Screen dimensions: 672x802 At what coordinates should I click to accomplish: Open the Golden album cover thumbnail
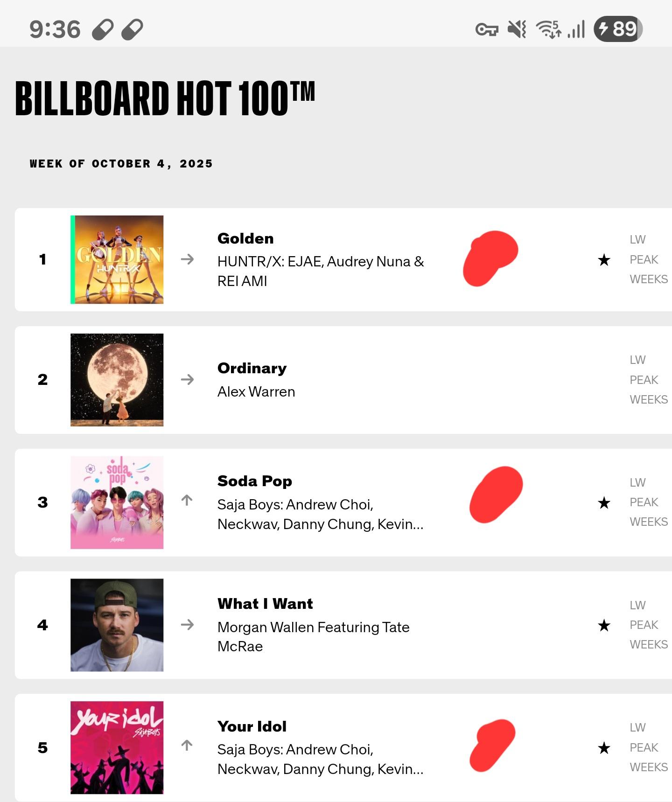pyautogui.click(x=117, y=259)
